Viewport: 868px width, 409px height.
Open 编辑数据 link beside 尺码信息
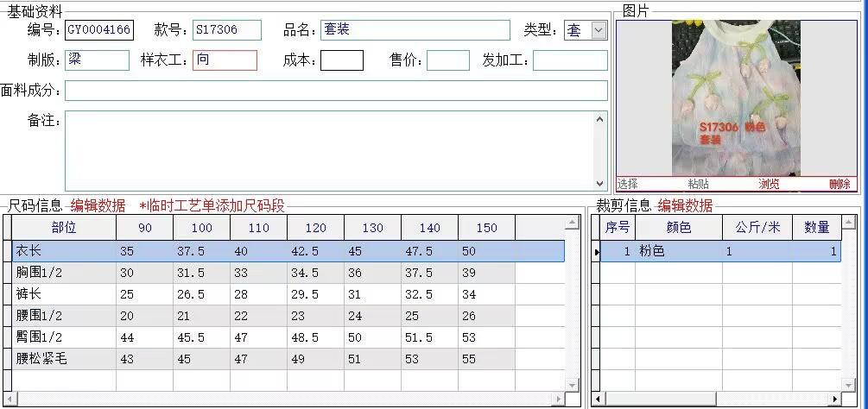[x=98, y=206]
